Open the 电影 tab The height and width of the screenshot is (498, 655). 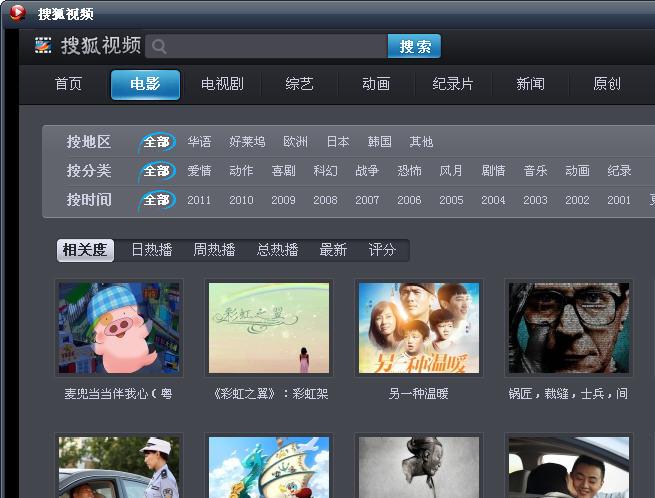[145, 84]
